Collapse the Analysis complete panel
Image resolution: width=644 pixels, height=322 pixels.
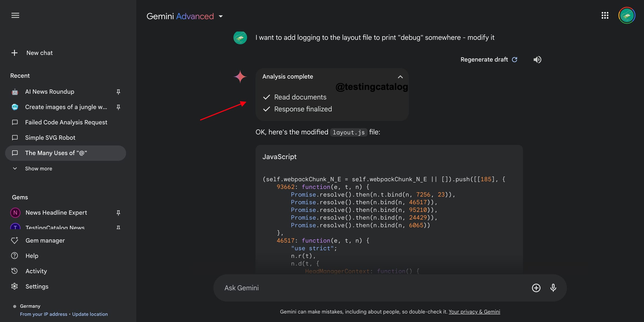click(x=400, y=77)
